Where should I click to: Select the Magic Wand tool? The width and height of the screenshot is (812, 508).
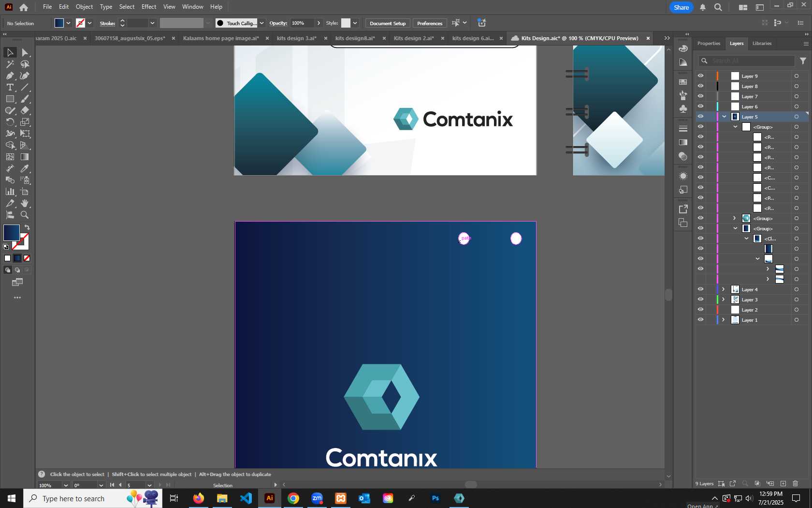pos(10,64)
